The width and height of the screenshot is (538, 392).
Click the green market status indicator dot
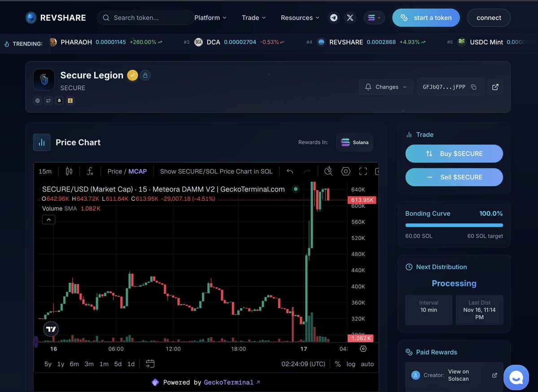pyautogui.click(x=295, y=189)
